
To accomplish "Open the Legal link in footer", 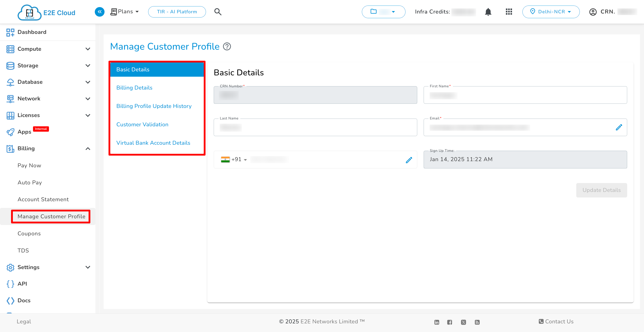I will pyautogui.click(x=24, y=322).
